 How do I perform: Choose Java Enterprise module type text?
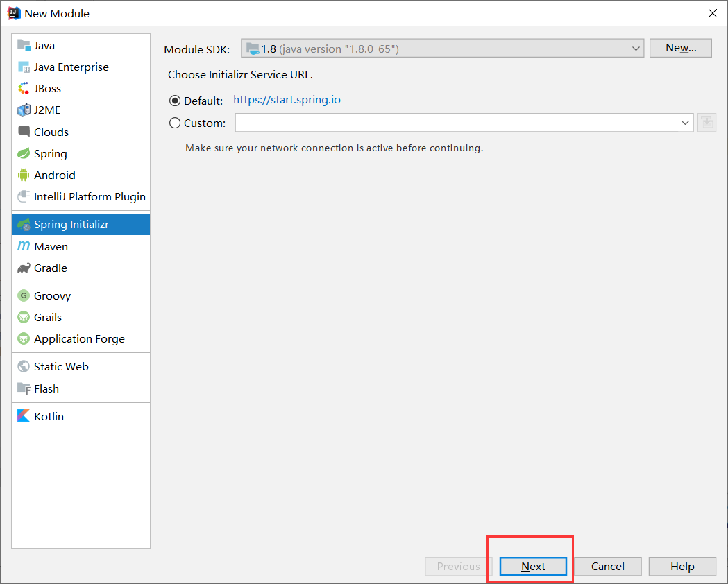(71, 67)
